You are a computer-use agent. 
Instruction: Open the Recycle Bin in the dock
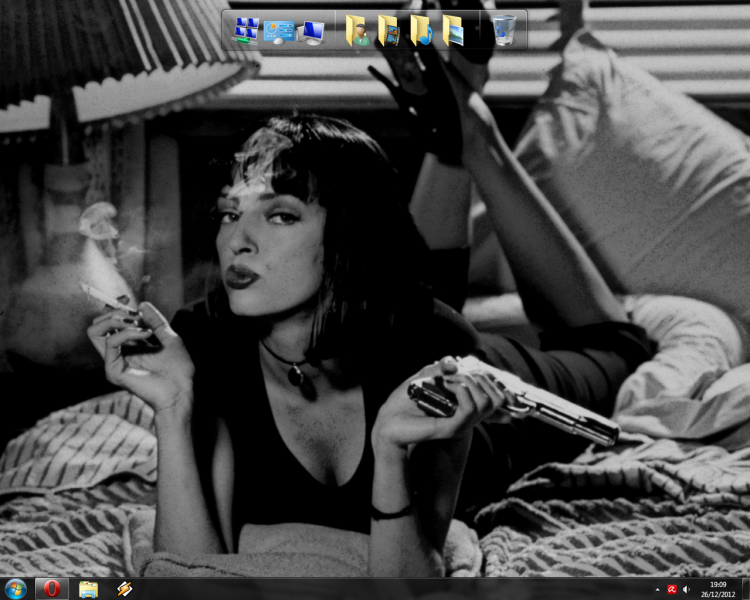504,30
